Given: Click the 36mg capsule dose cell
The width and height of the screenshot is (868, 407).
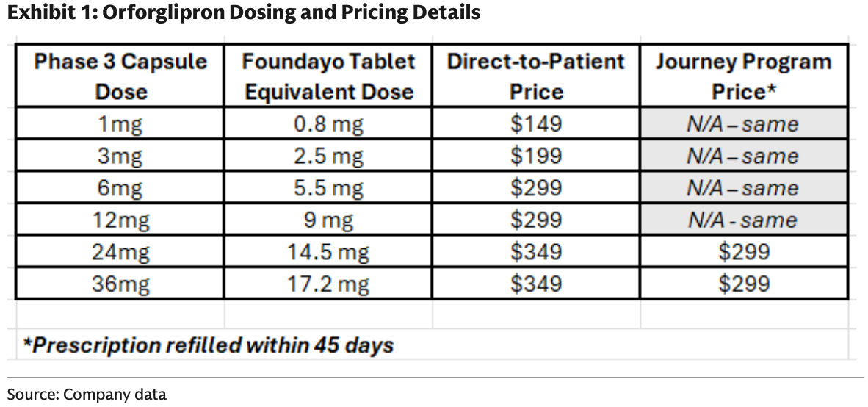Looking at the screenshot, I should click(120, 284).
